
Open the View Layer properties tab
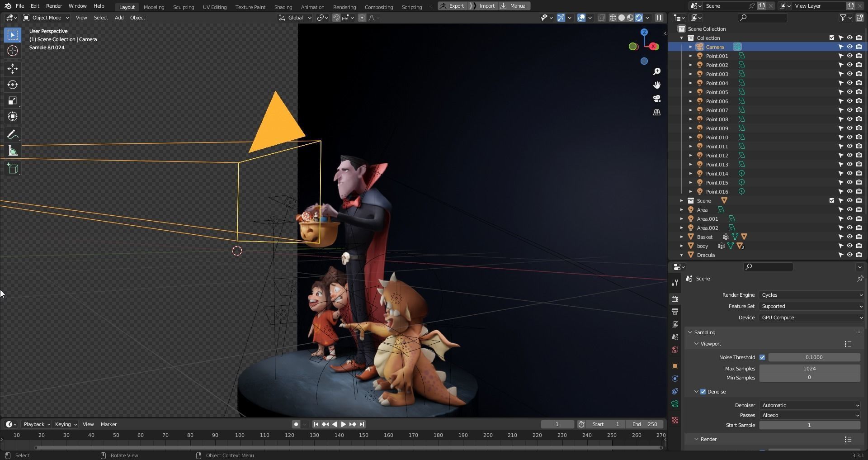point(675,324)
